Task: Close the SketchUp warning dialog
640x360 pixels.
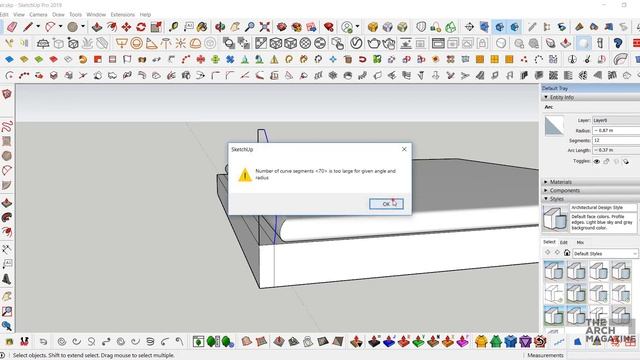Action: point(404,149)
